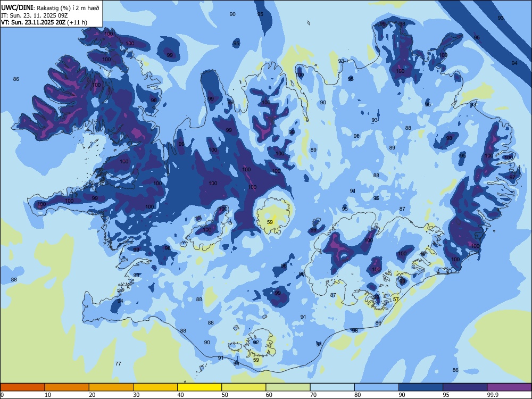Click the legend scale label 99.9
This screenshot has height=399, width=532.
[x=492, y=395]
